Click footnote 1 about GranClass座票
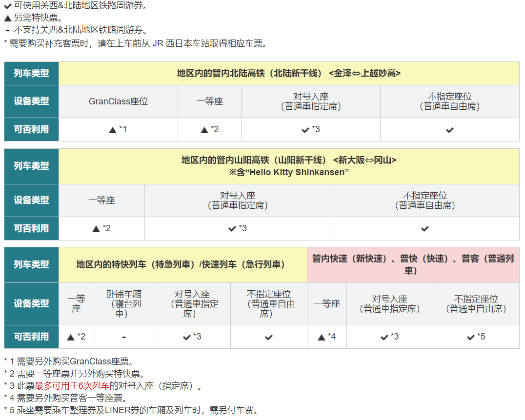The image size is (525, 420). [x=68, y=361]
